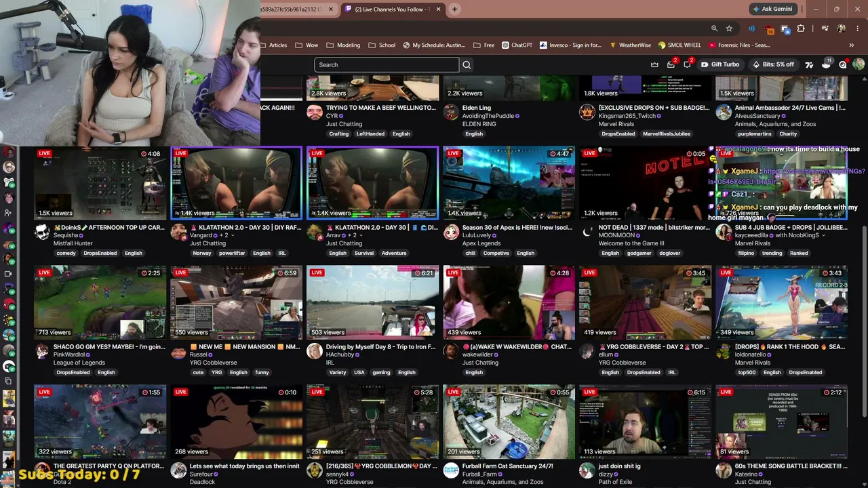This screenshot has height=488, width=868.
Task: Click the ChatGPT bookmark icon
Action: point(505,45)
